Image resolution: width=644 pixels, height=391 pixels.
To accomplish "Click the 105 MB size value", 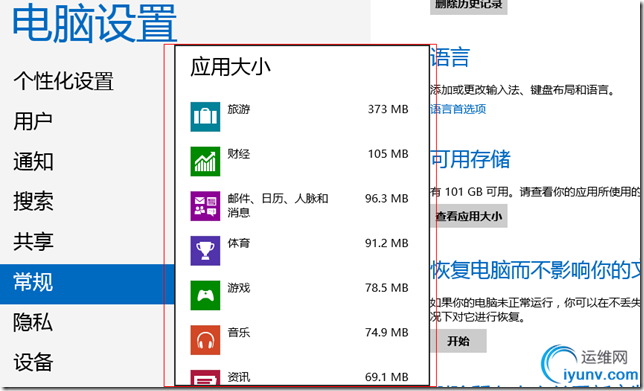I will 388,154.
